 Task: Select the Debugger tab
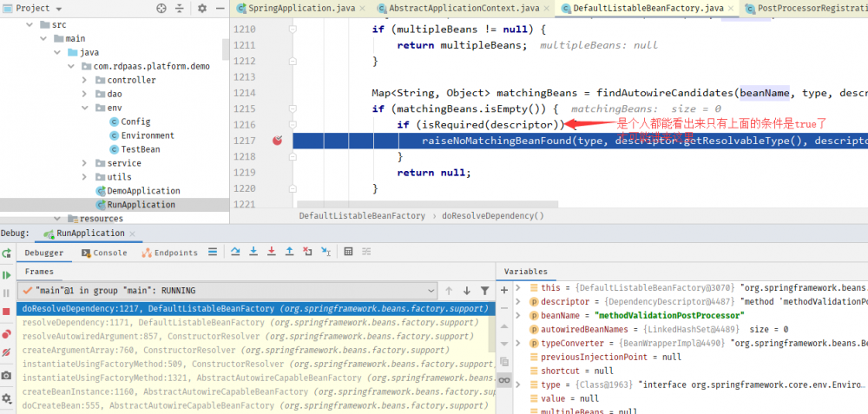pos(44,253)
